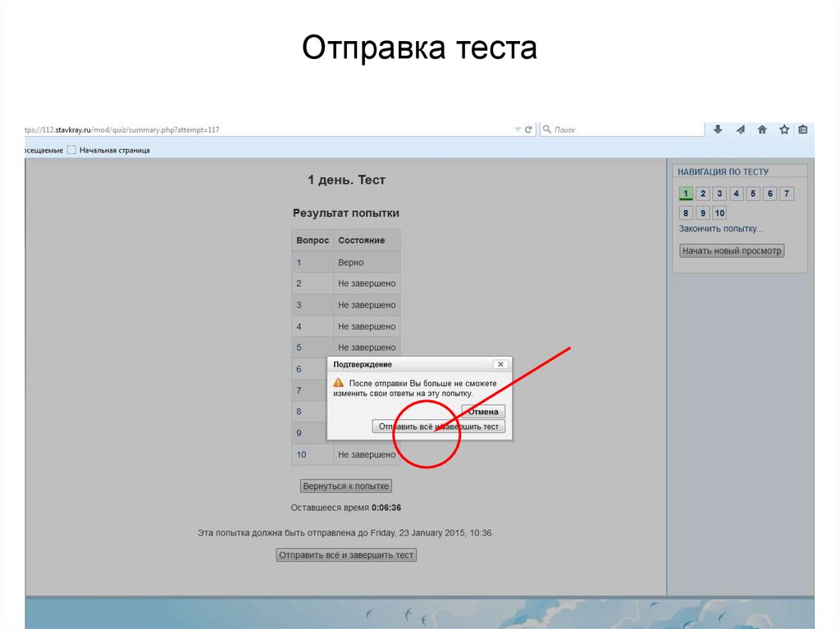The image size is (840, 629).
Task: Select question 10 in test navigation
Action: [x=719, y=213]
